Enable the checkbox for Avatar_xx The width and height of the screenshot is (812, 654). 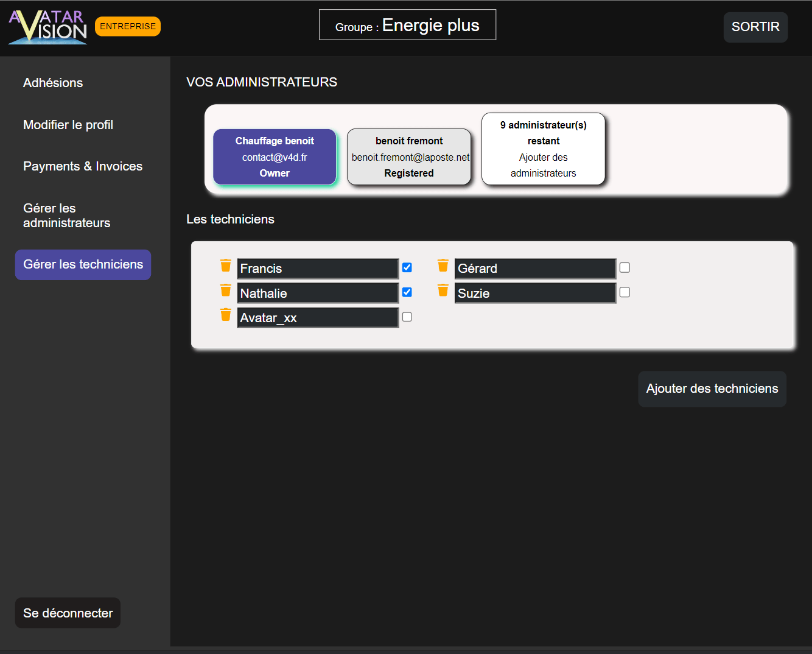coord(407,317)
